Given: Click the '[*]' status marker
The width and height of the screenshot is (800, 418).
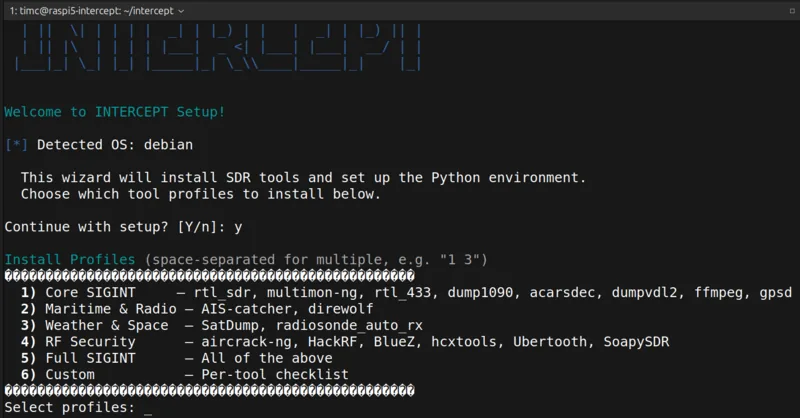Looking at the screenshot, I should tap(16, 145).
